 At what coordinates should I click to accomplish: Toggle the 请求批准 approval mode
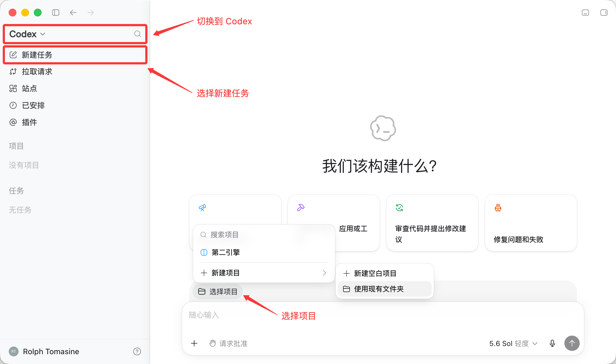[228, 343]
